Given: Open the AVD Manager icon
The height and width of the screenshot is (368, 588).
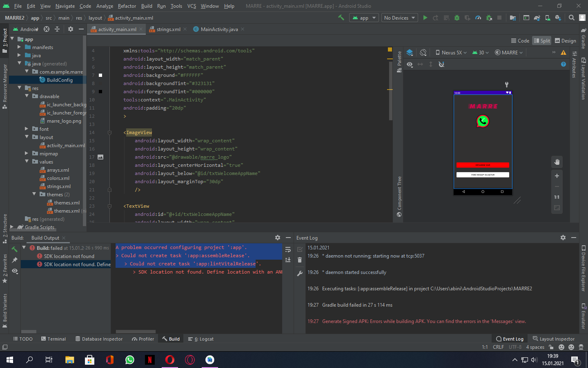Looking at the screenshot, I should [x=548, y=18].
